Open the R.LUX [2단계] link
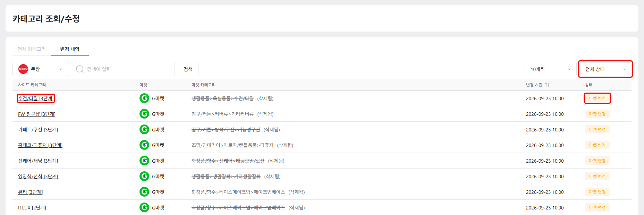This screenshot has width=644, height=215. click(x=32, y=208)
